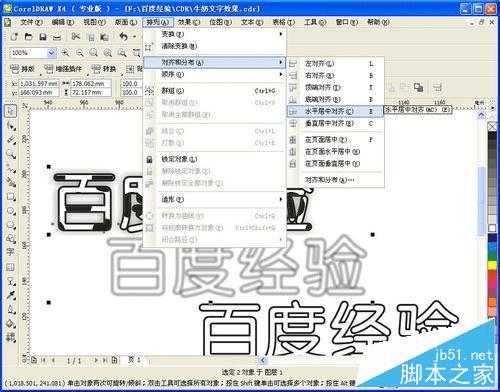Select the Table tool
500x392 pixels.
11,267
